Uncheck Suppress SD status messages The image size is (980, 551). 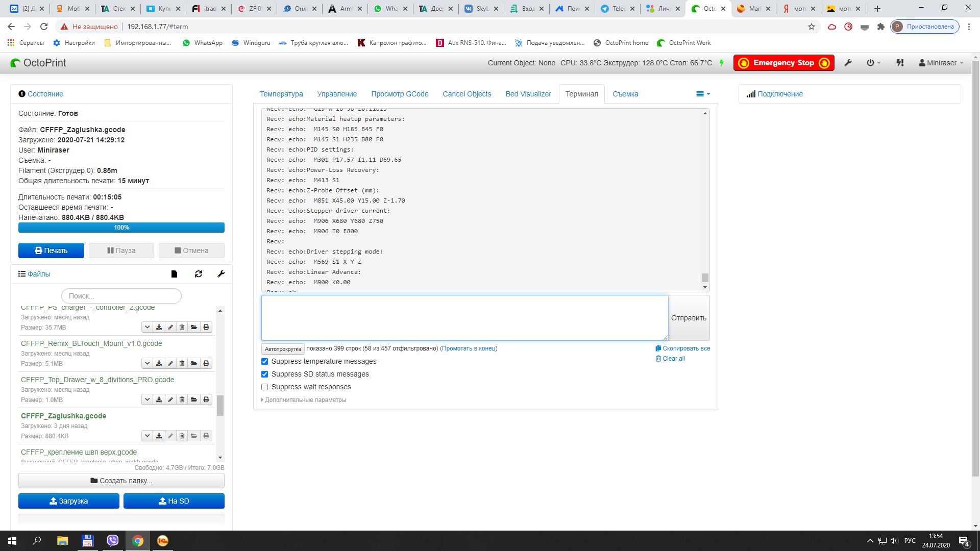pos(264,374)
